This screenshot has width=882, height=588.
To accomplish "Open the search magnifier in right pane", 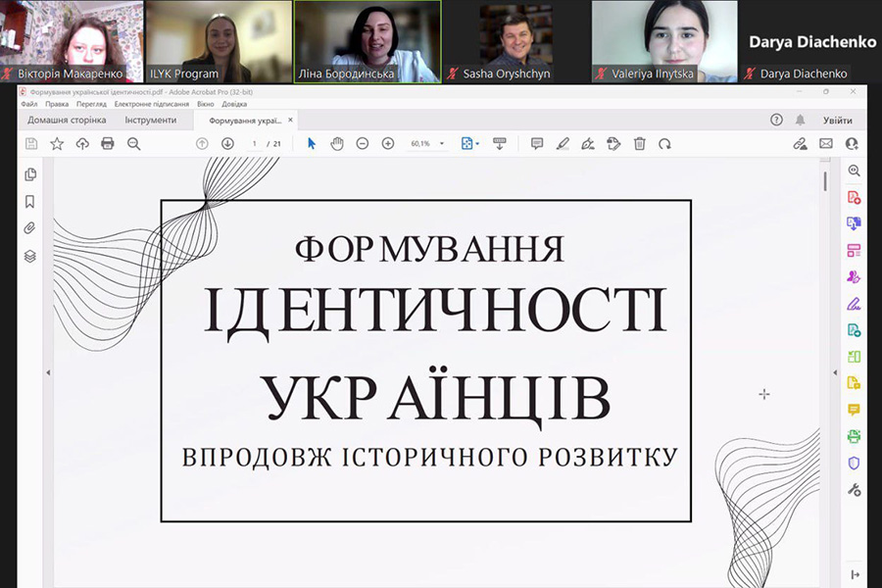I will coord(854,171).
